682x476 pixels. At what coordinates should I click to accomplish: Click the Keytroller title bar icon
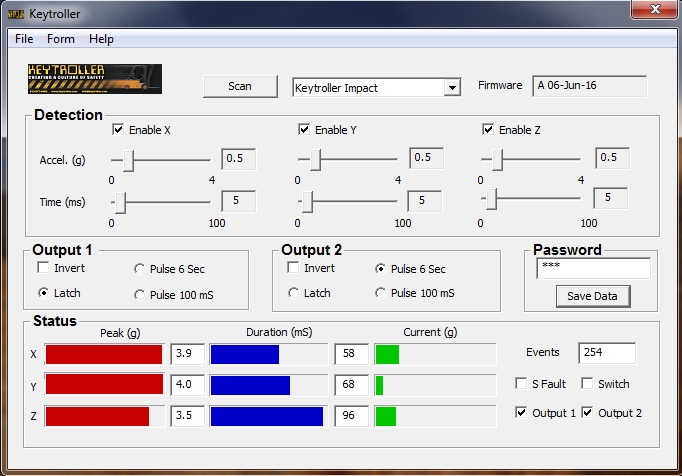click(16, 14)
